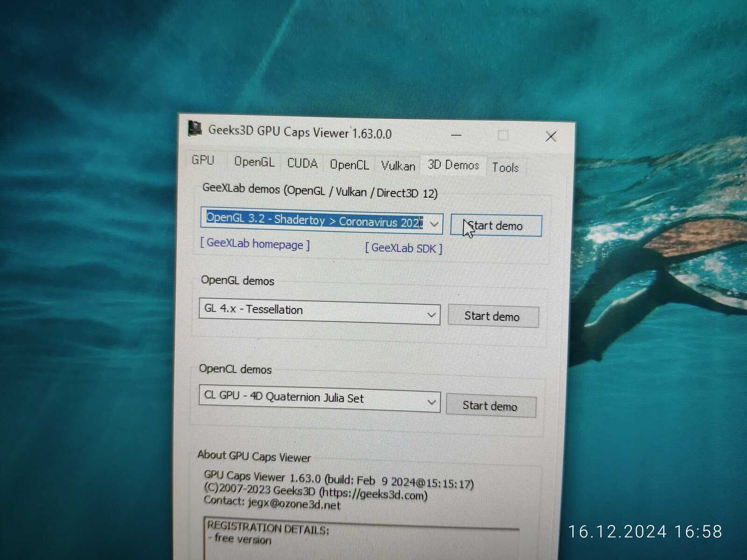Start the GeeXLab Coronavirus demo
The width and height of the screenshot is (747, 560).
click(496, 226)
